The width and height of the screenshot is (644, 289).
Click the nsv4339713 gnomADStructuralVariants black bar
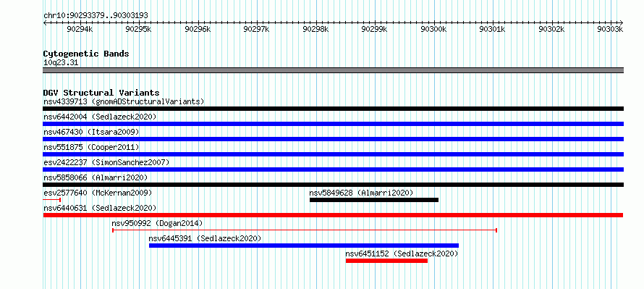[x=333, y=109]
